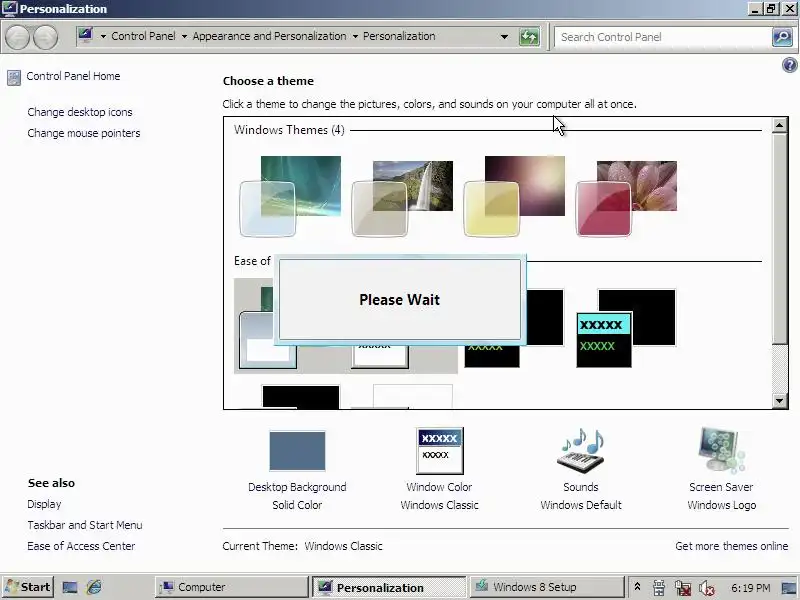Open the address bar root dropdown arrow
Viewport: 800px width, 600px height.
tap(103, 37)
